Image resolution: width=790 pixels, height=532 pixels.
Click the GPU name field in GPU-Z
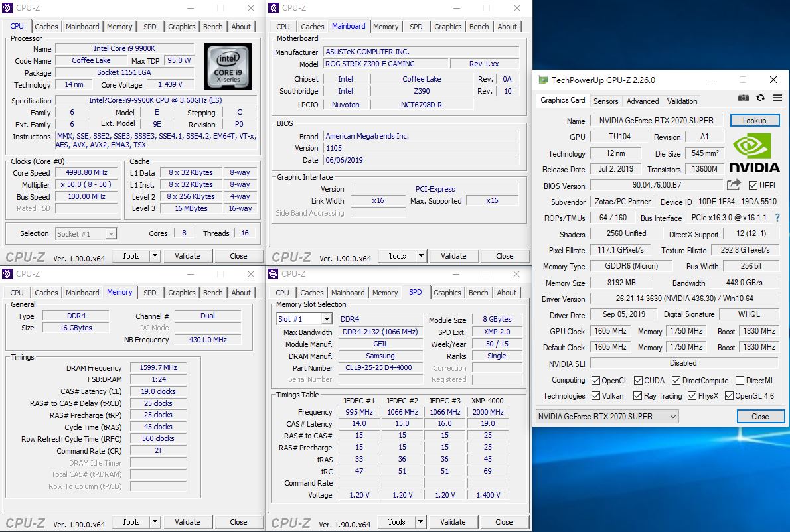[x=657, y=120]
